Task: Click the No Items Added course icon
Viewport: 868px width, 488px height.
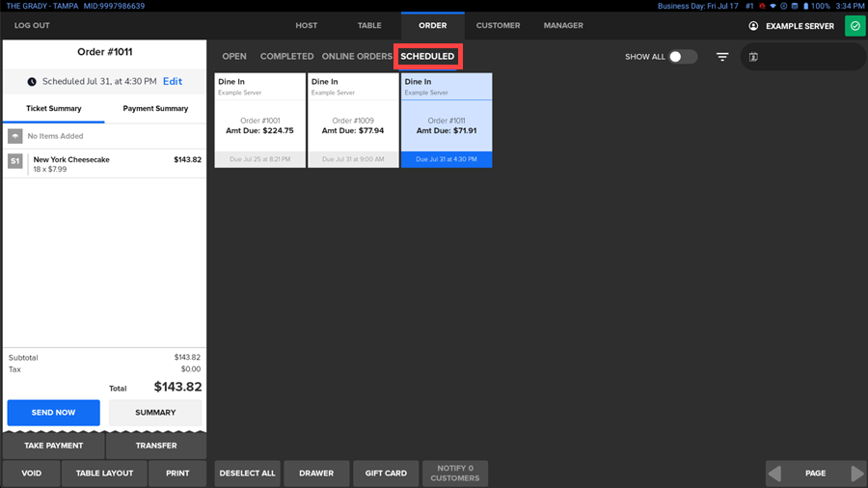Action: point(14,136)
